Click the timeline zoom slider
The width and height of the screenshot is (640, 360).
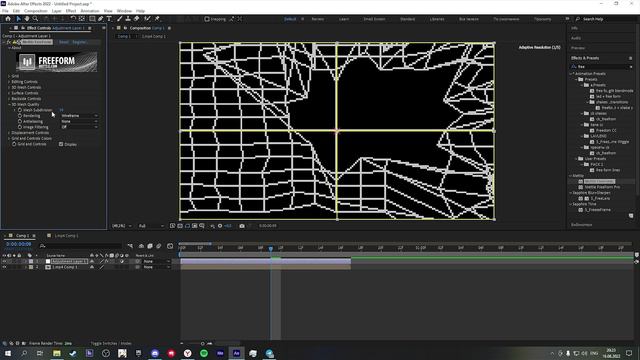point(202,343)
